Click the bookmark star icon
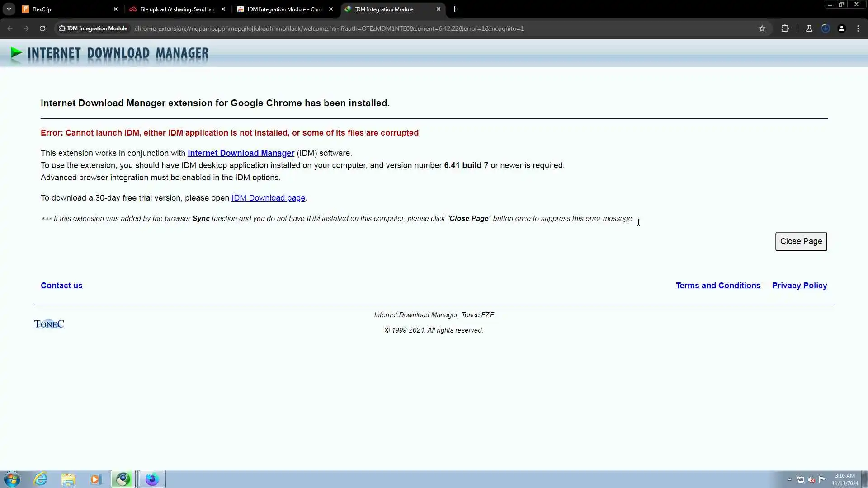This screenshot has width=868, height=488. point(762,28)
